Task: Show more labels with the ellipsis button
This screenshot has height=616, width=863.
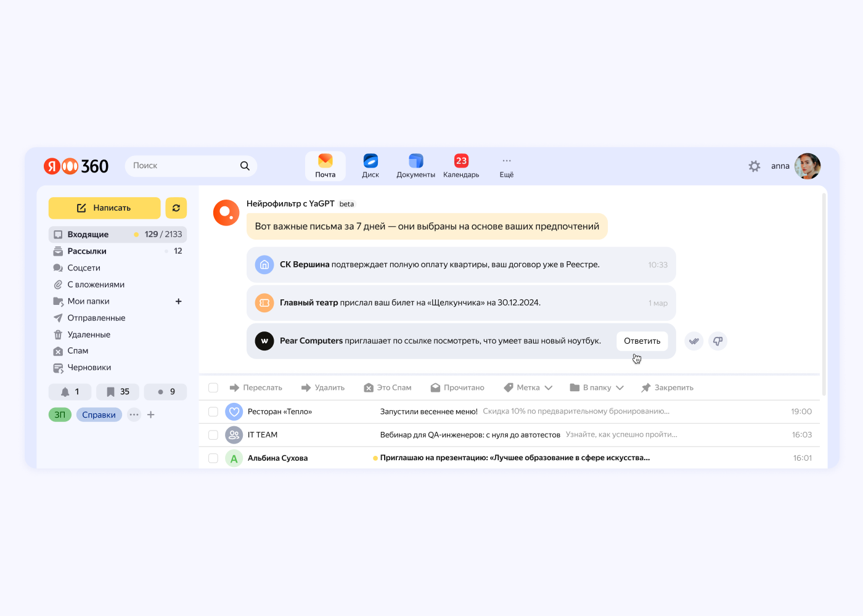Action: pos(134,415)
